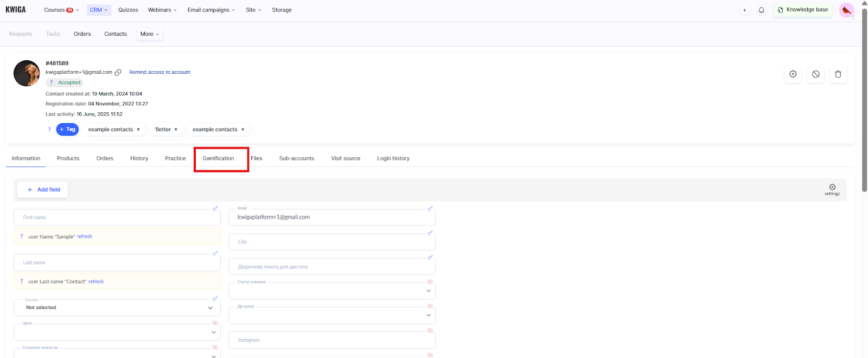Toggle visibility eye icon on Instagram field

[x=430, y=330]
